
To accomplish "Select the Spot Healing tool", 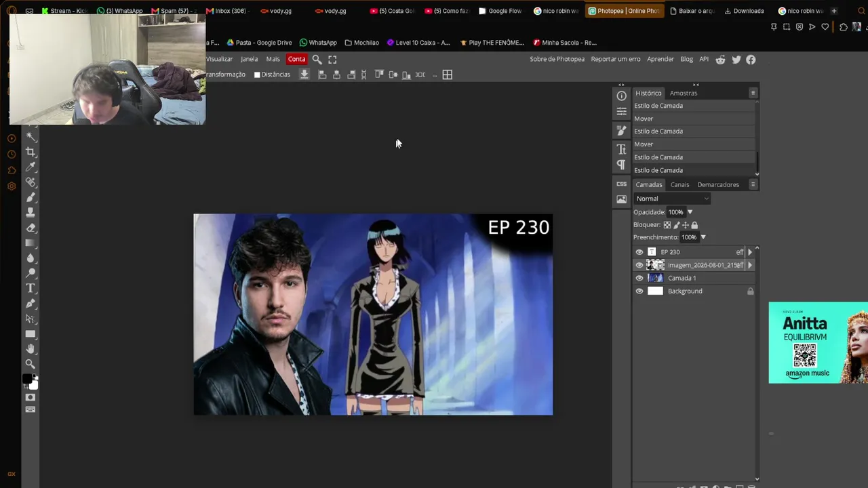I will point(31,182).
